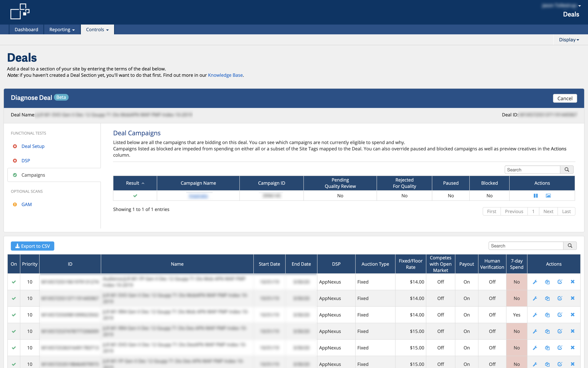Click Blocked column header

click(x=489, y=183)
